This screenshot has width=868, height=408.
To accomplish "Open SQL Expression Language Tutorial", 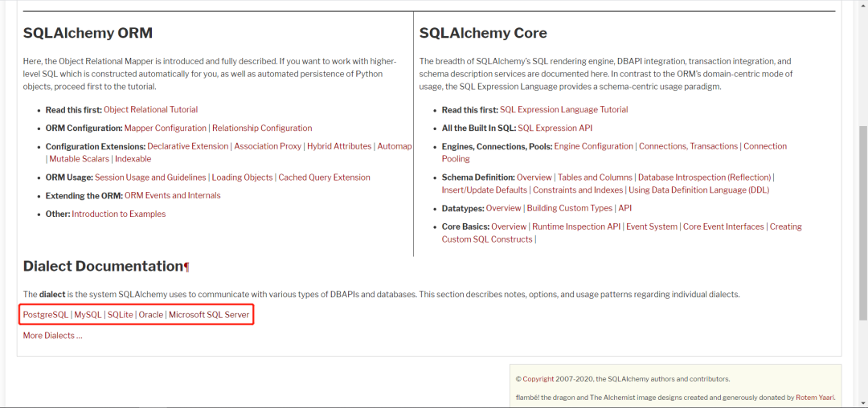I will 564,109.
